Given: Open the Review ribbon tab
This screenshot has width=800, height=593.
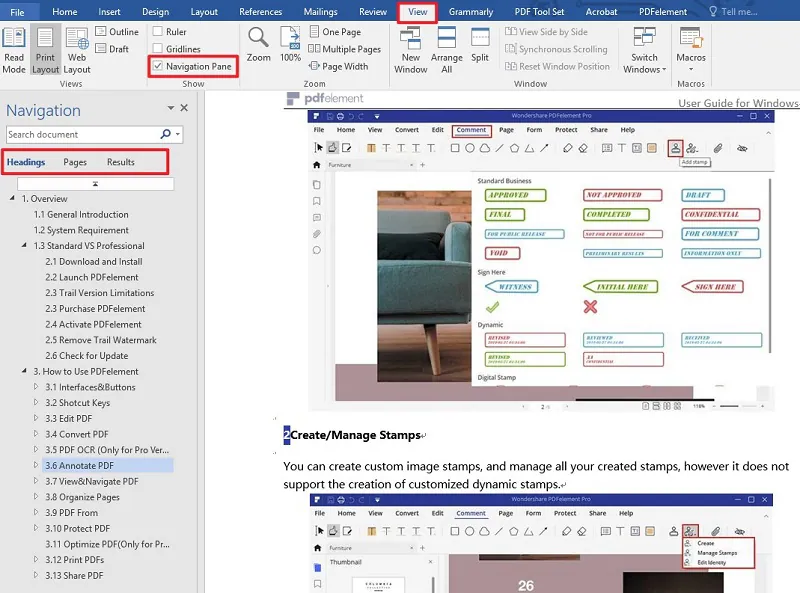Looking at the screenshot, I should pyautogui.click(x=373, y=12).
